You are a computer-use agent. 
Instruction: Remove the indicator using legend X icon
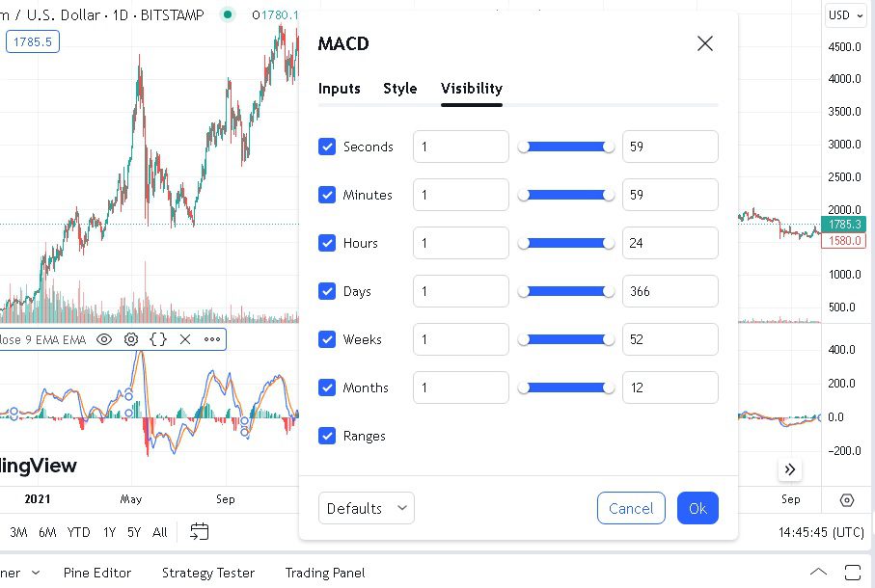point(185,339)
